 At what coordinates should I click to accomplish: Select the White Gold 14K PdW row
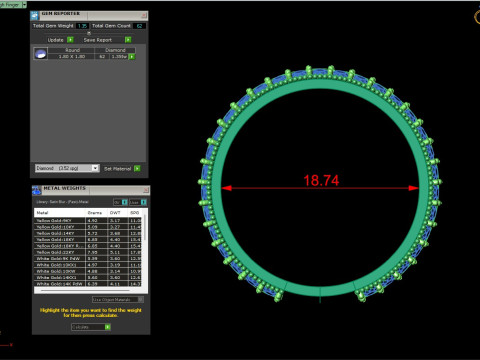88,284
